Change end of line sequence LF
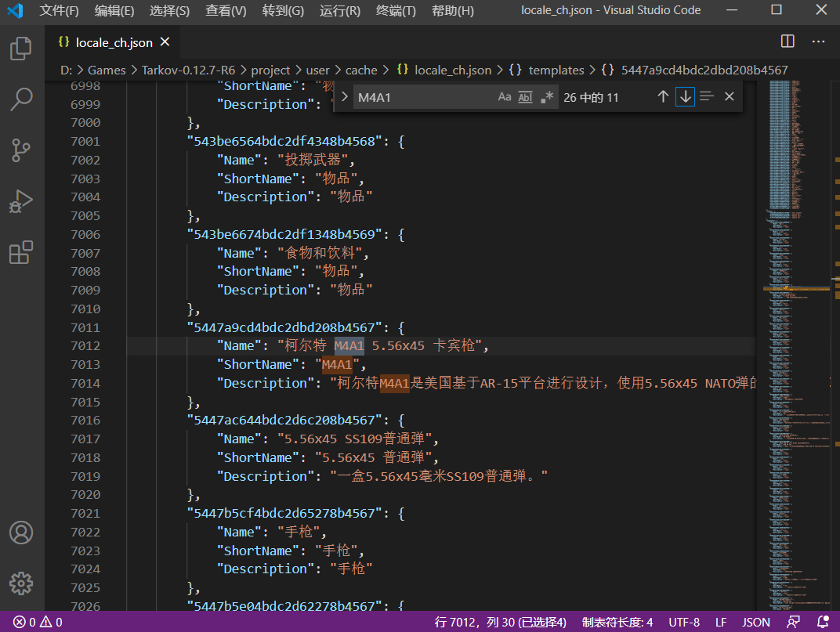 pos(721,622)
